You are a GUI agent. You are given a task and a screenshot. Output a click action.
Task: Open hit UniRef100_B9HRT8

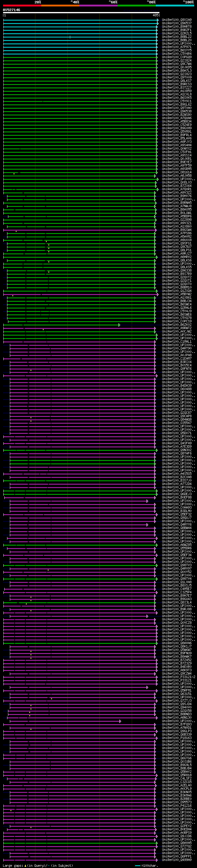(x=177, y=26)
